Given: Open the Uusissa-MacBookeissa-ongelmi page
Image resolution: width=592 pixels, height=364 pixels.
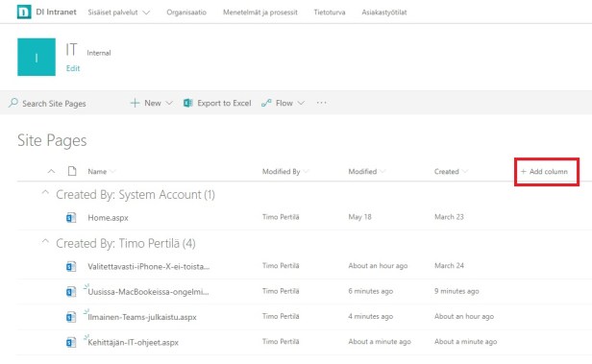Looking at the screenshot, I should 148,292.
